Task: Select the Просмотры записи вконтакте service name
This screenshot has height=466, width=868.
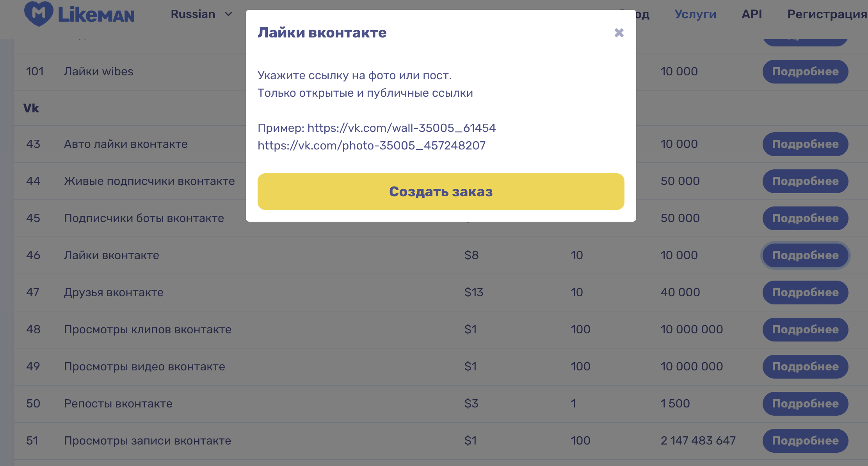Action: tap(148, 441)
